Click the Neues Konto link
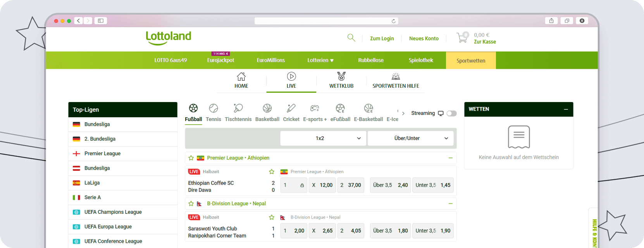644x248 pixels. tap(424, 38)
